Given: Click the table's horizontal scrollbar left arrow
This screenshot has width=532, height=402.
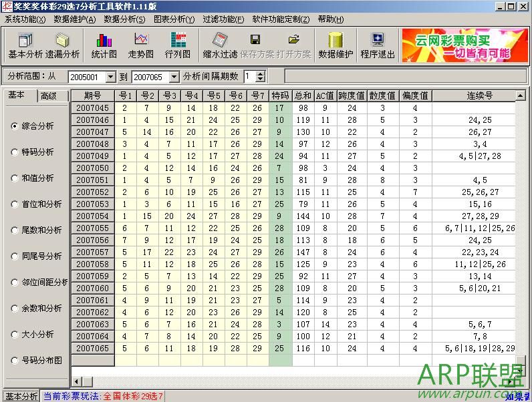Looking at the screenshot, I should tap(77, 381).
